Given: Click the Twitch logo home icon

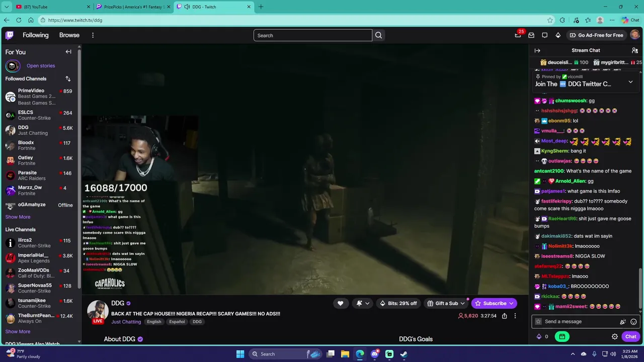Looking at the screenshot, I should point(10,35).
